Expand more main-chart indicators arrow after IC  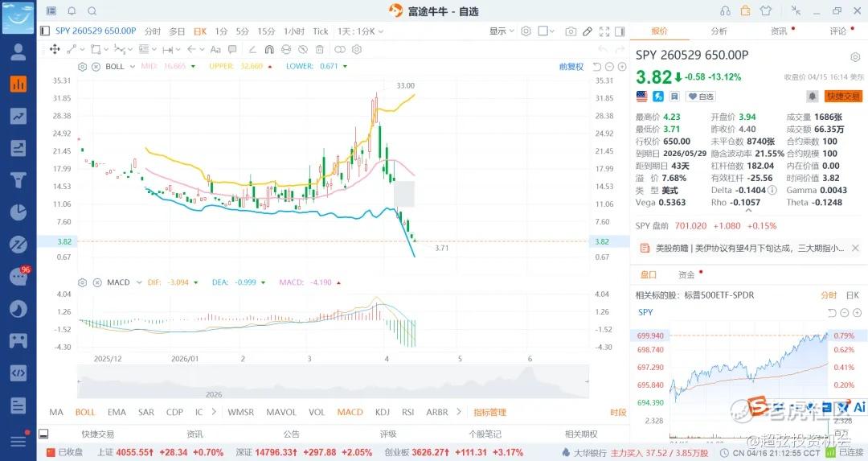pyautogui.click(x=214, y=412)
